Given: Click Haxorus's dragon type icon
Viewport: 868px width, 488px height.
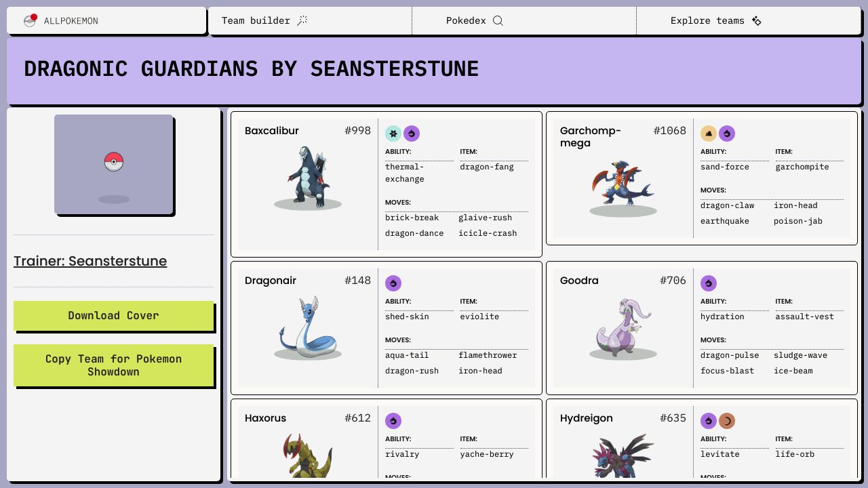Looking at the screenshot, I should tap(393, 421).
